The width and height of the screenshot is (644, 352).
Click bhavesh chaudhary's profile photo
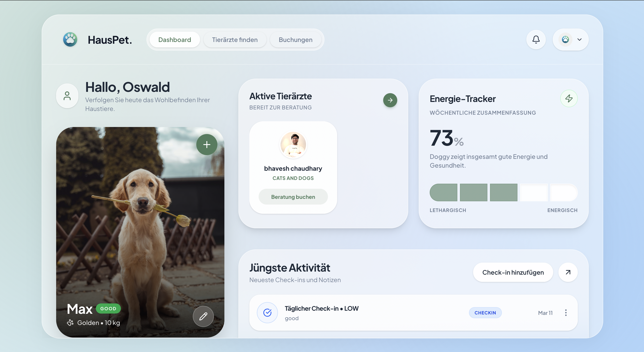(293, 145)
